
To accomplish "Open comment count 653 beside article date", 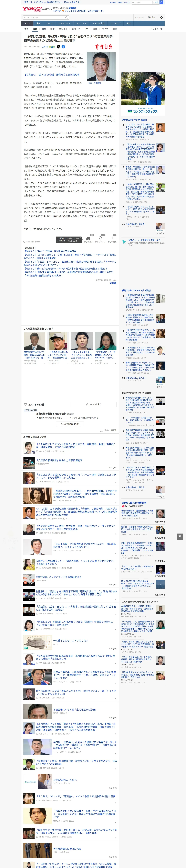I will tap(45, 47).
